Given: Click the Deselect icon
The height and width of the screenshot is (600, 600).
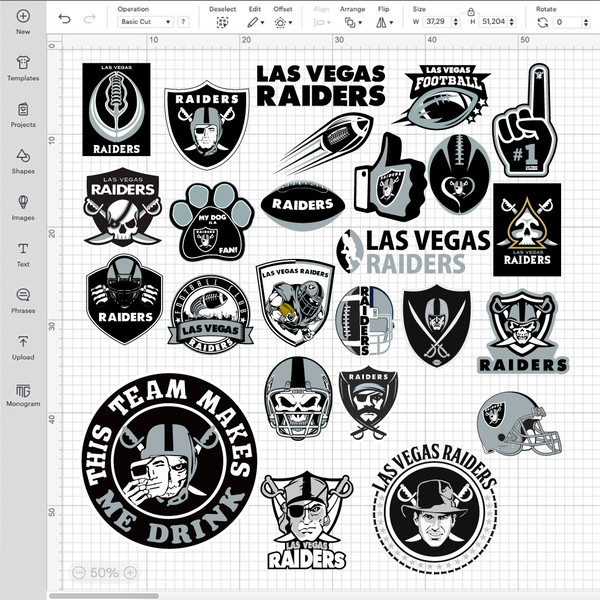Looking at the screenshot, I should tap(222, 23).
